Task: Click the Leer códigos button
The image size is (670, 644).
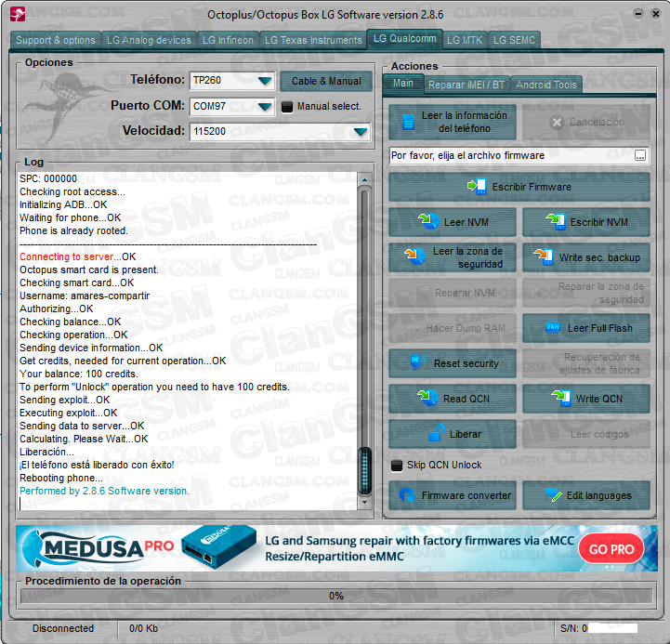Action: pos(585,434)
